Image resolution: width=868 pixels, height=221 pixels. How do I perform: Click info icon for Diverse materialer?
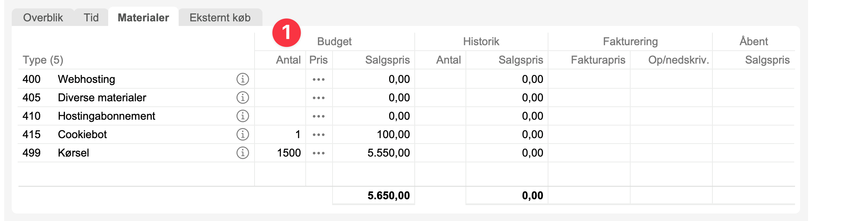point(242,98)
